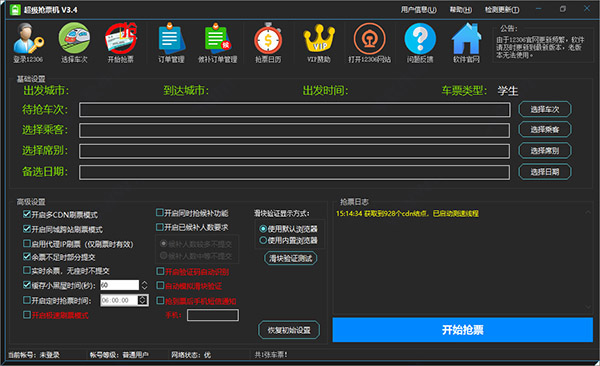Click the 手机 phone number input field

213,315
